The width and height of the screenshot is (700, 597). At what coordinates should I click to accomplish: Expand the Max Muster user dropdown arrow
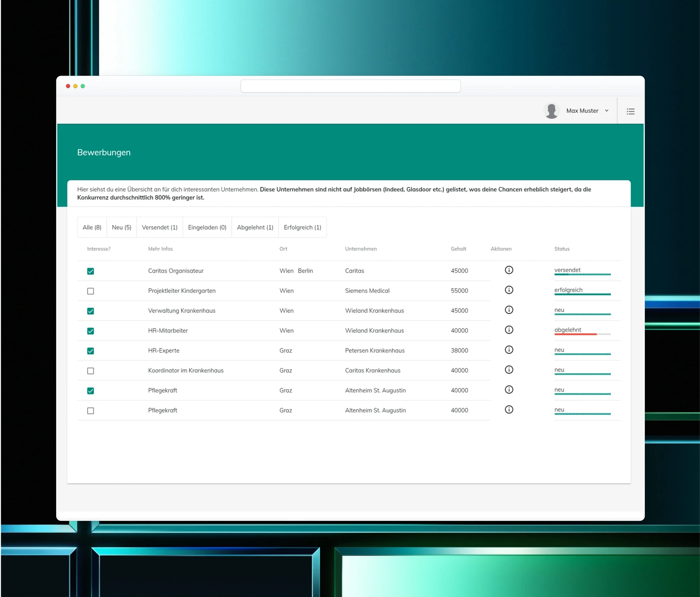point(607,111)
